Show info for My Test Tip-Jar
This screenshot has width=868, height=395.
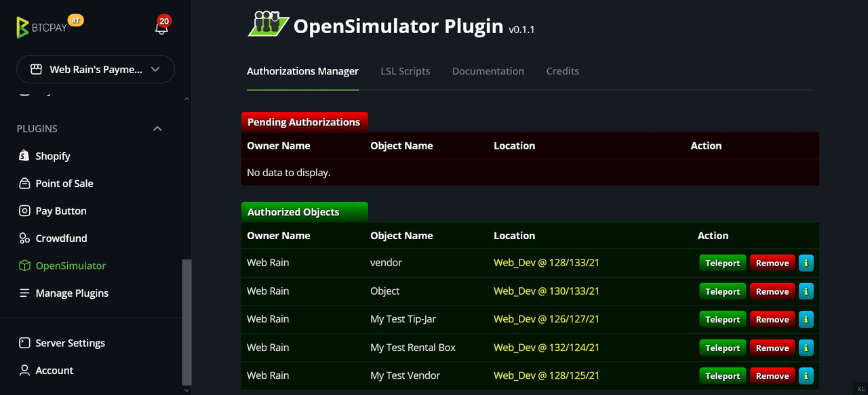click(x=806, y=319)
